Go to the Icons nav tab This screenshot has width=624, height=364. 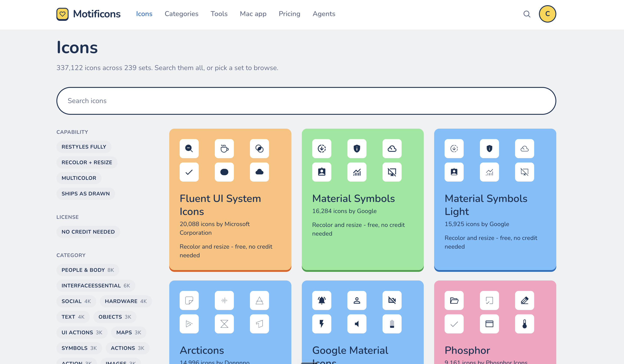point(144,14)
